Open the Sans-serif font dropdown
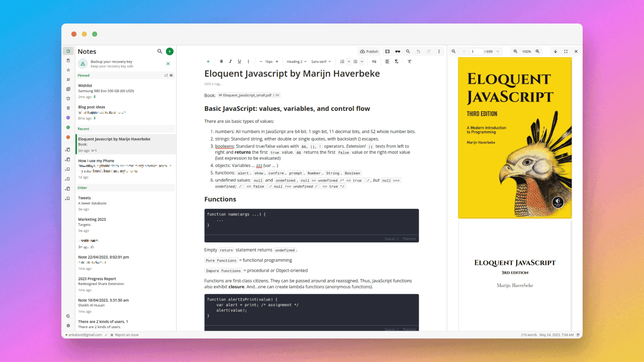The image size is (644, 362). click(321, 62)
